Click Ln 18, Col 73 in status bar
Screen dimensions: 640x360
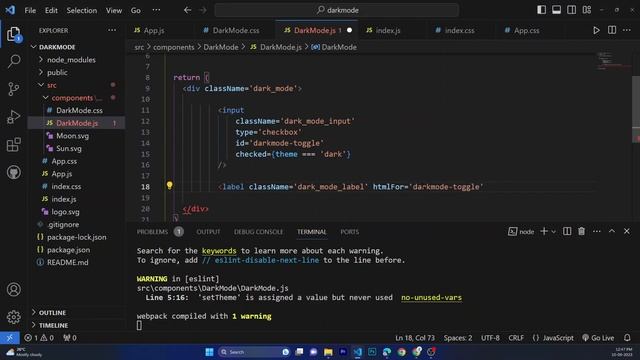point(415,338)
